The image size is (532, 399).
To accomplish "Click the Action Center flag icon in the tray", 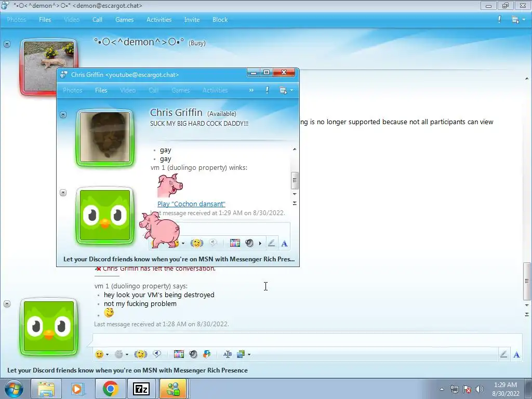I will [x=467, y=389].
